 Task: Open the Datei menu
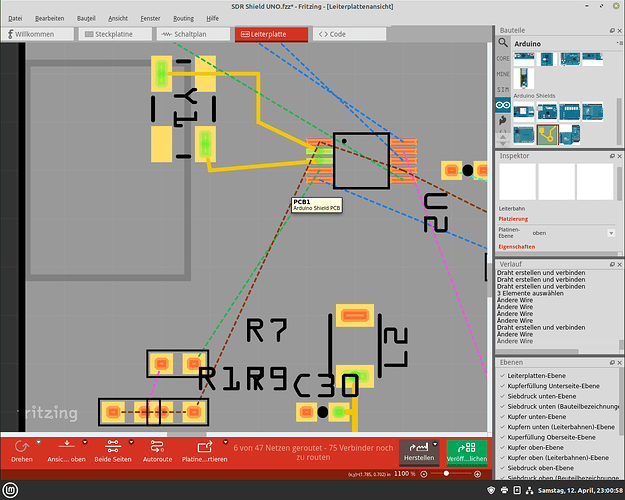point(15,18)
